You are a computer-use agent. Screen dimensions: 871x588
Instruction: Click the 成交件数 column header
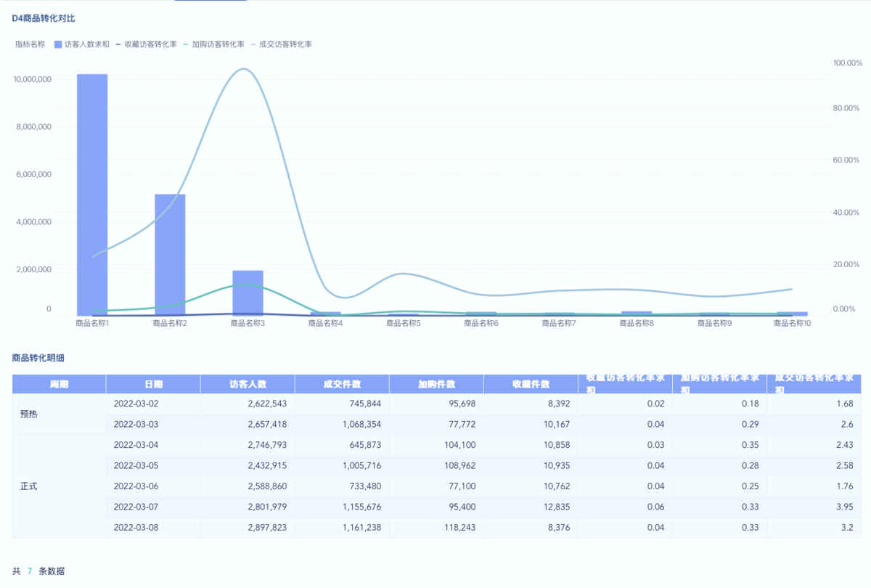tap(342, 384)
